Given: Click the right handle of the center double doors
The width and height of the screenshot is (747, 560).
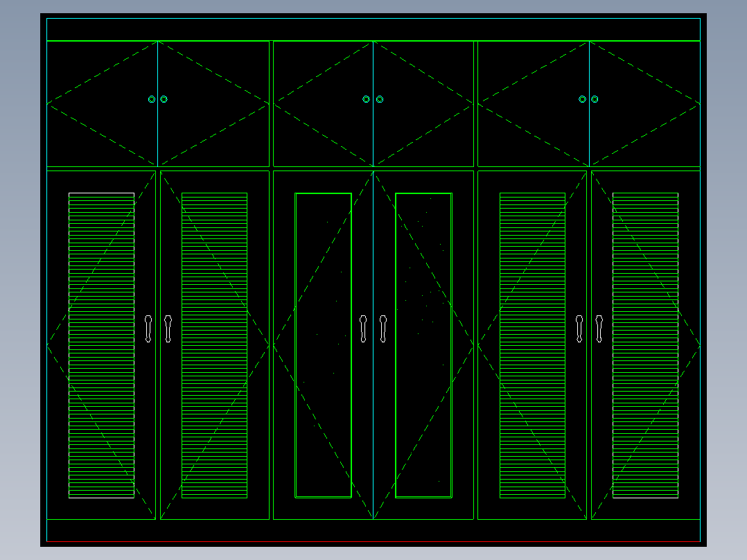Looking at the screenshot, I should click(383, 329).
